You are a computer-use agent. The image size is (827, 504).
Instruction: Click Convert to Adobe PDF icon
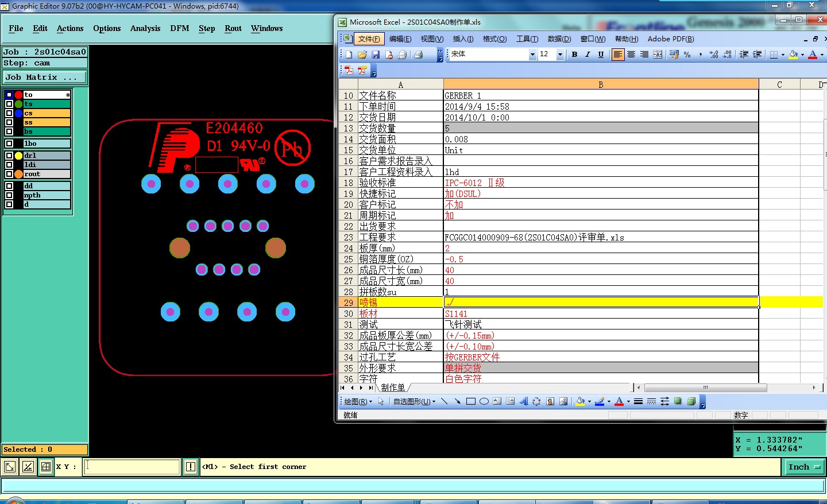(349, 70)
